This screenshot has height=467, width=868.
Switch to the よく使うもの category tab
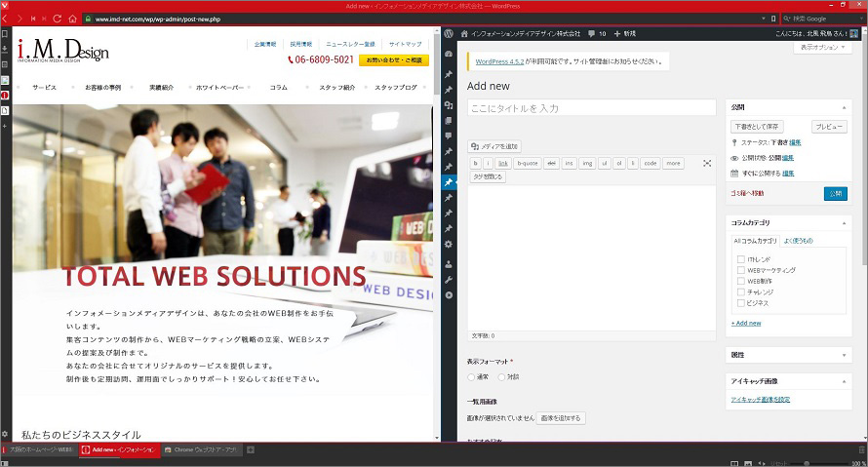[798, 241]
